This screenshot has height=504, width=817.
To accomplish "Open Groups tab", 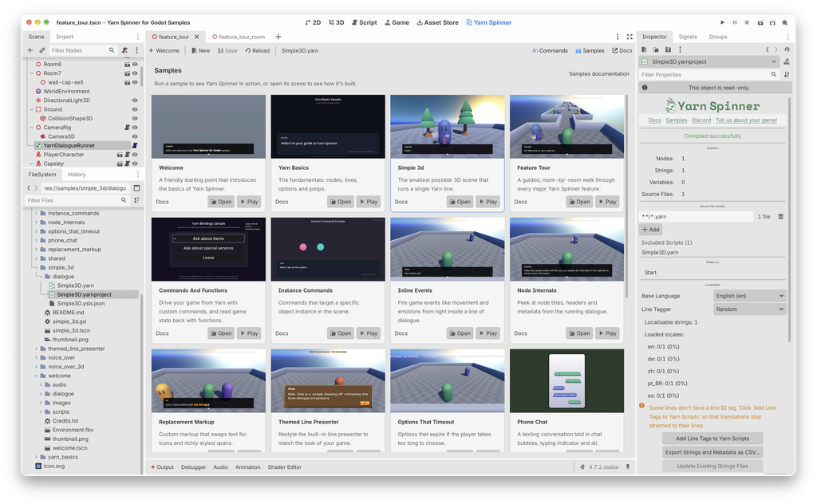I will pyautogui.click(x=717, y=37).
